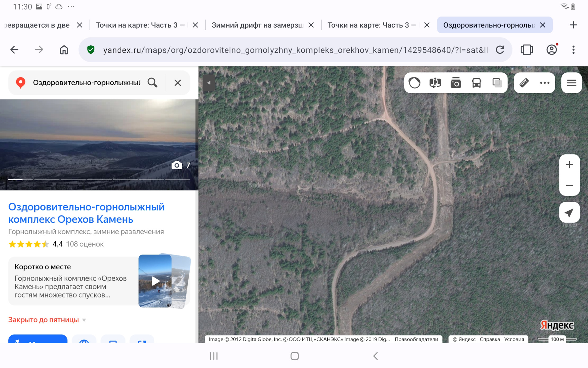Clear the search field with X
The width and height of the screenshot is (588, 368).
coord(178,83)
